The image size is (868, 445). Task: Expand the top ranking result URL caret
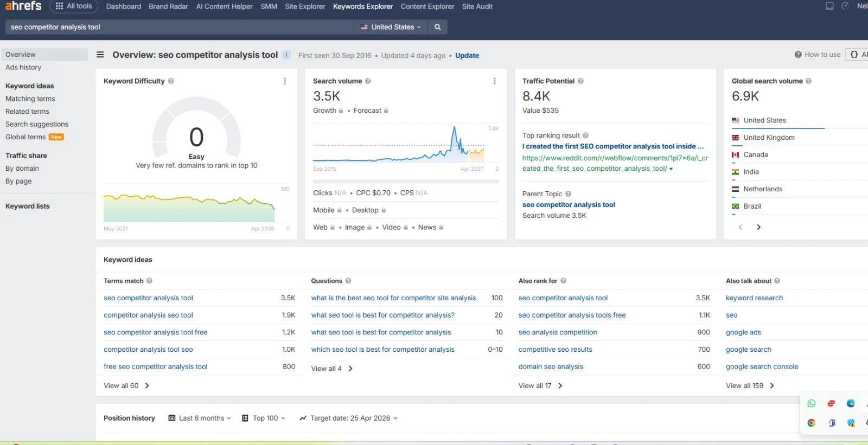click(x=671, y=169)
